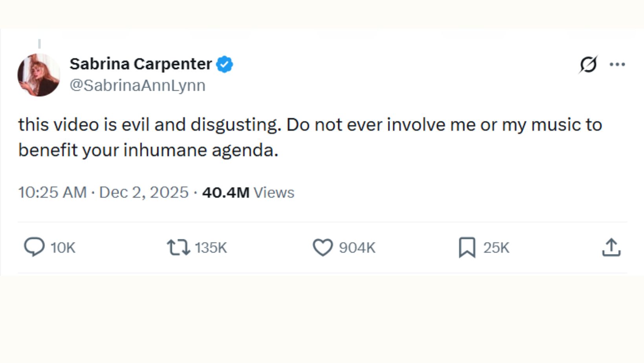Click the 40.4M view count number
The width and height of the screenshot is (644, 363).
coord(226,192)
